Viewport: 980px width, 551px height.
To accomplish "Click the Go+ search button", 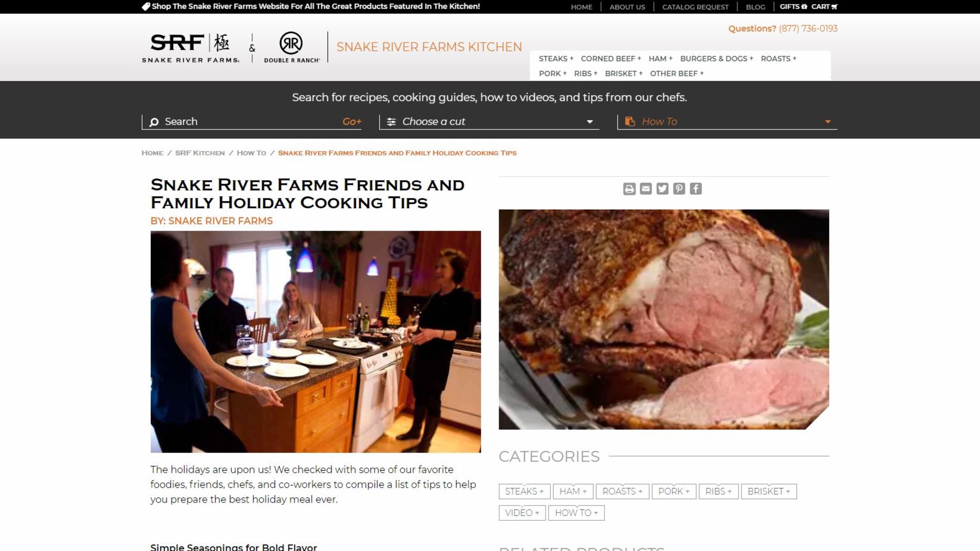I will [352, 121].
